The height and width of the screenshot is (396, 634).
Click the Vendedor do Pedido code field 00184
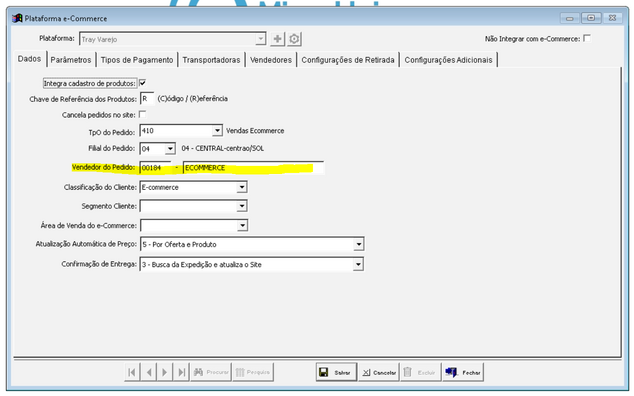156,167
